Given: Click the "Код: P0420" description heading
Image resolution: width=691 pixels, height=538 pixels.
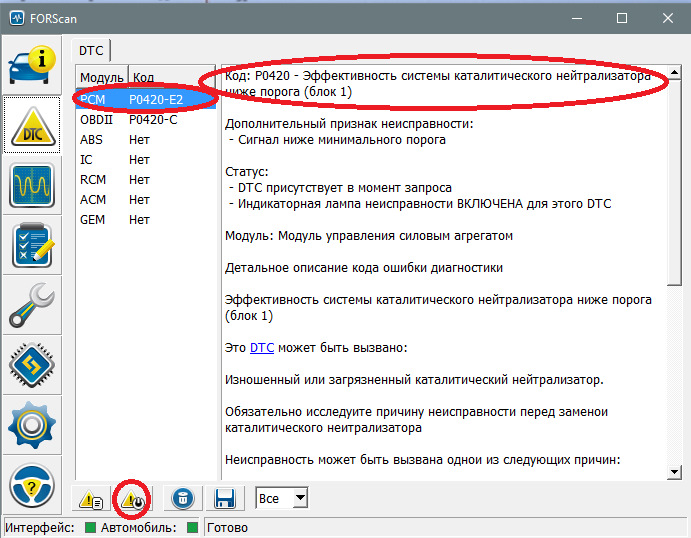Looking at the screenshot, I should point(438,84).
